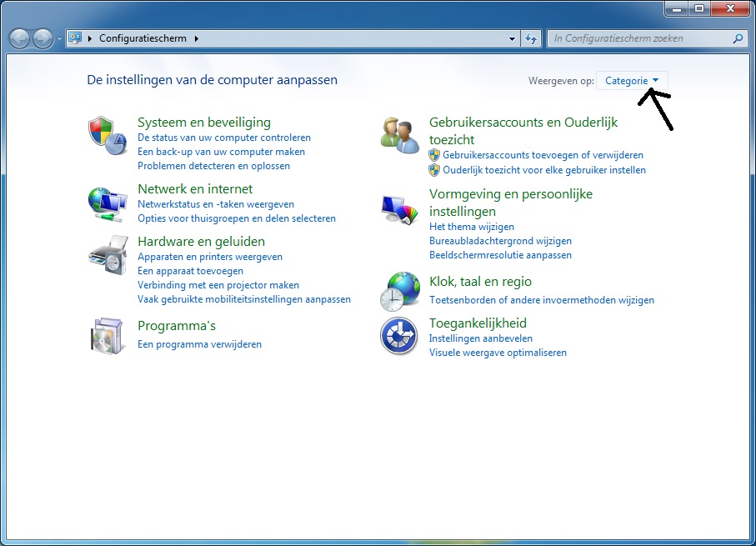Viewport: 756px width, 546px height.
Task: Click Apparaten en printers weergeven
Action: tap(210, 257)
